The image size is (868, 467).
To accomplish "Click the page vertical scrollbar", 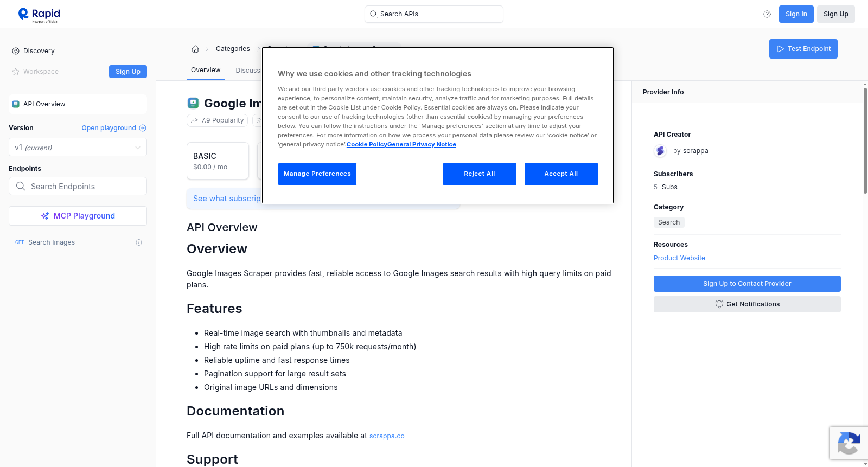I will coord(865,141).
